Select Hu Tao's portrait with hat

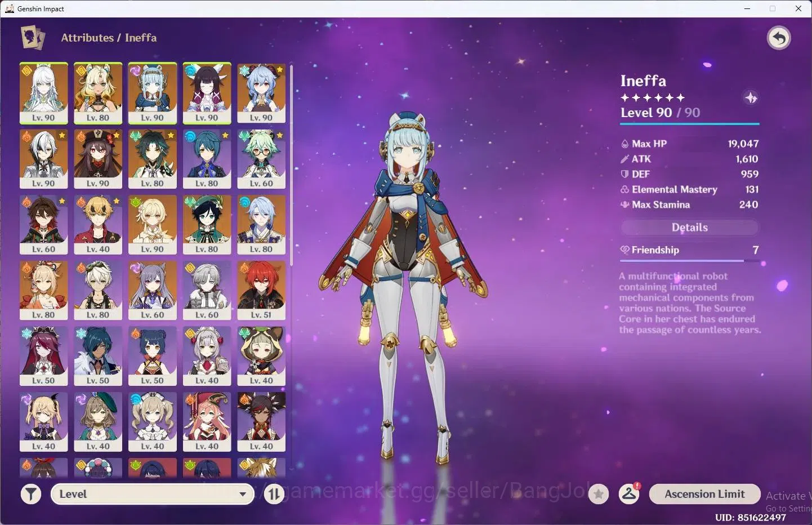[98, 159]
